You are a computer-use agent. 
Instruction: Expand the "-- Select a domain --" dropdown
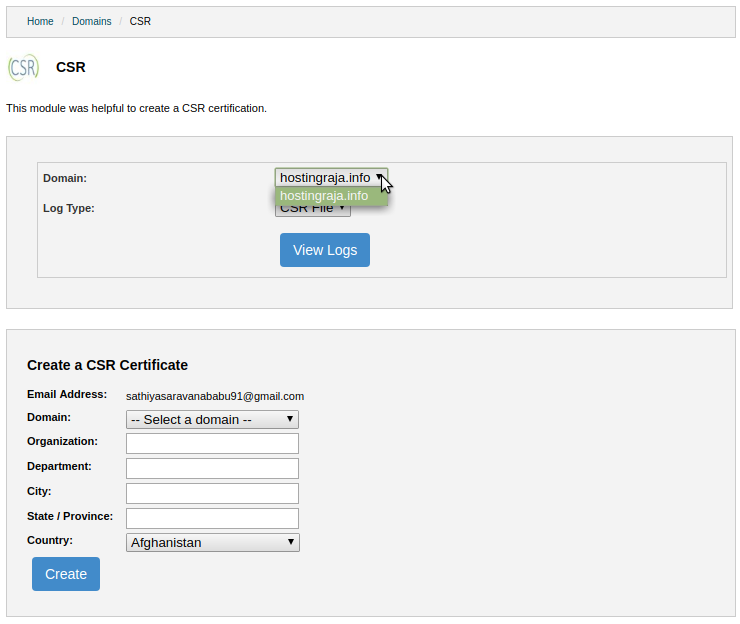(x=212, y=419)
